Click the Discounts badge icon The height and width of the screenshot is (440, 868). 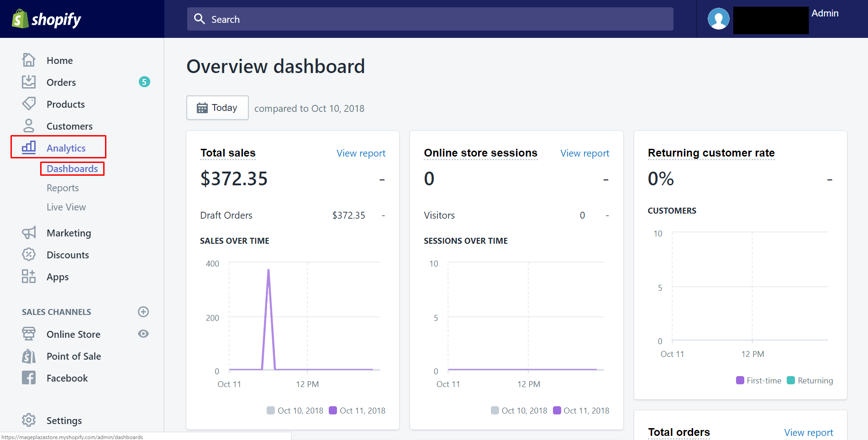pyautogui.click(x=29, y=255)
